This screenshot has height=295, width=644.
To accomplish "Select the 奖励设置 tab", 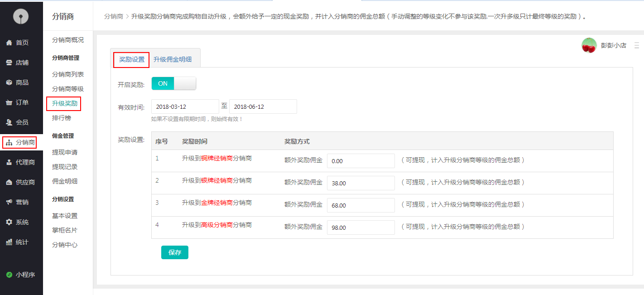I will coord(131,59).
